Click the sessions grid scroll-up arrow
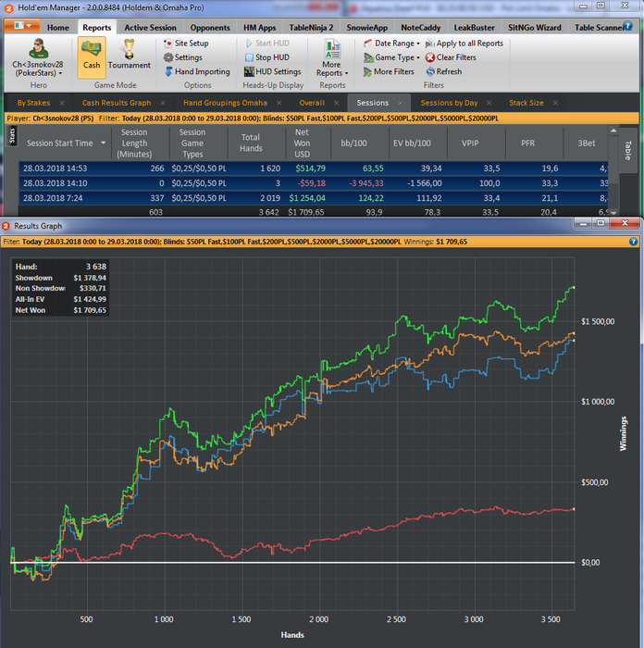 click(x=613, y=131)
